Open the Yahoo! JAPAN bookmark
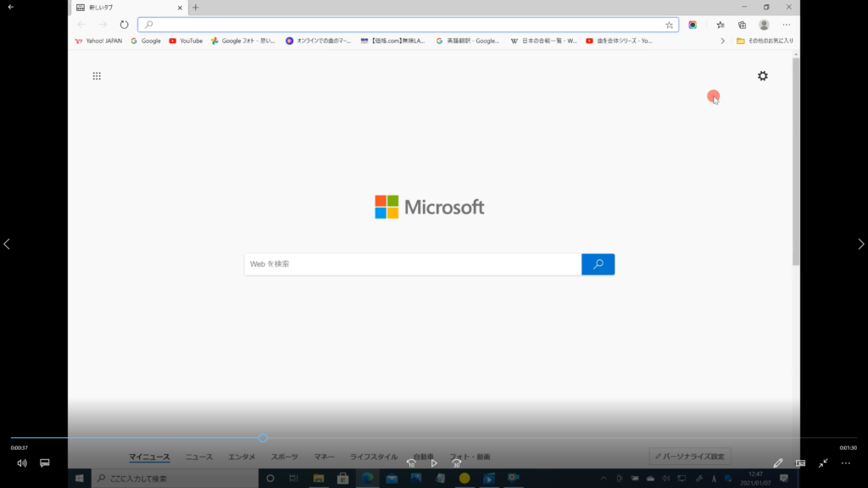The height and width of the screenshot is (488, 868). pyautogui.click(x=98, y=41)
